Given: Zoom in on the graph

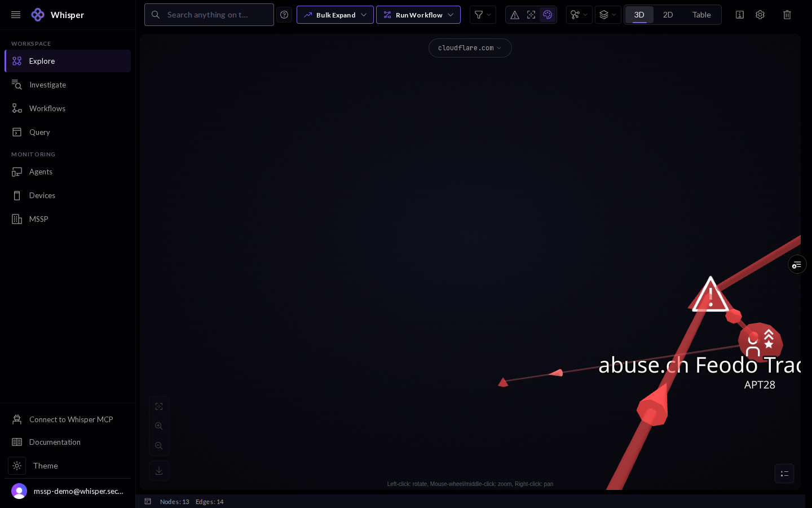Looking at the screenshot, I should 159,426.
